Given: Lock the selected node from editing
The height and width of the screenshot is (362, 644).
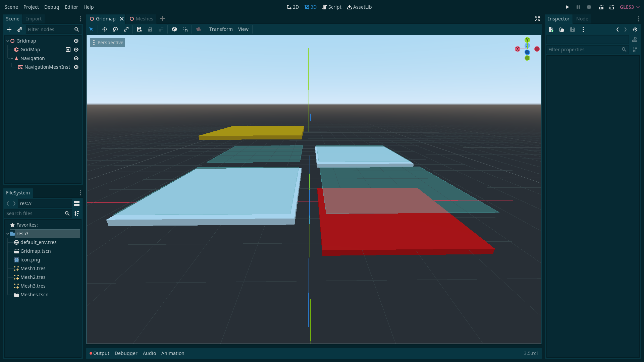Looking at the screenshot, I should pyautogui.click(x=150, y=29).
